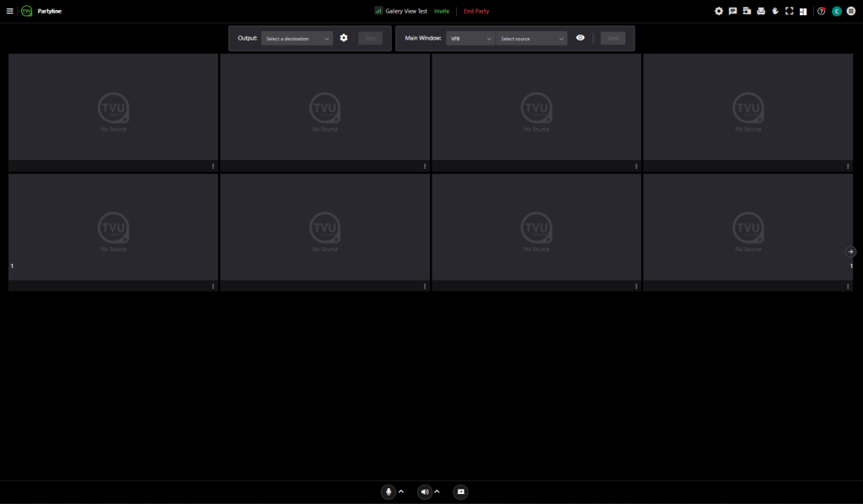
Task: Open the user profile avatar C
Action: pyautogui.click(x=837, y=11)
